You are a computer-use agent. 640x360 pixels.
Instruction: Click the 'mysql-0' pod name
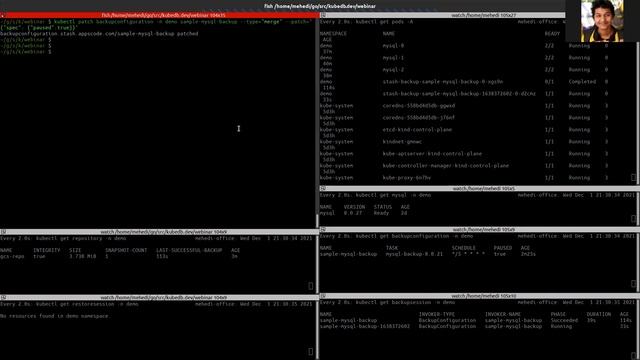point(393,46)
